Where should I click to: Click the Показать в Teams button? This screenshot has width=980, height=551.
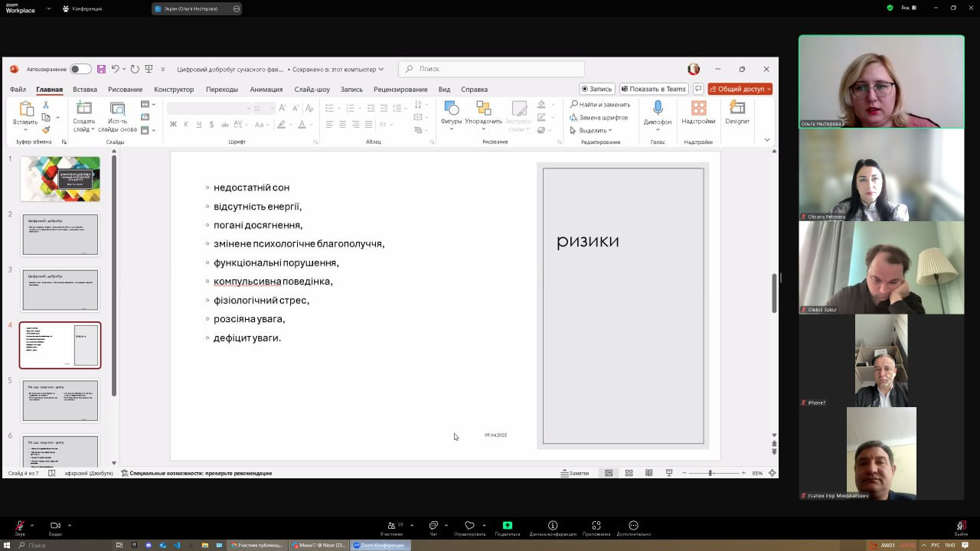pos(653,89)
